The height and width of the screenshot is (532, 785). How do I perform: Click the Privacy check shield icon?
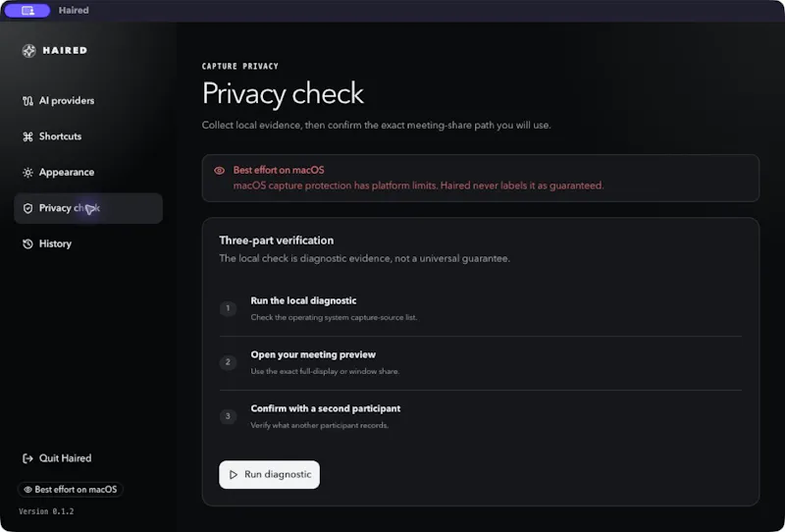(x=27, y=208)
